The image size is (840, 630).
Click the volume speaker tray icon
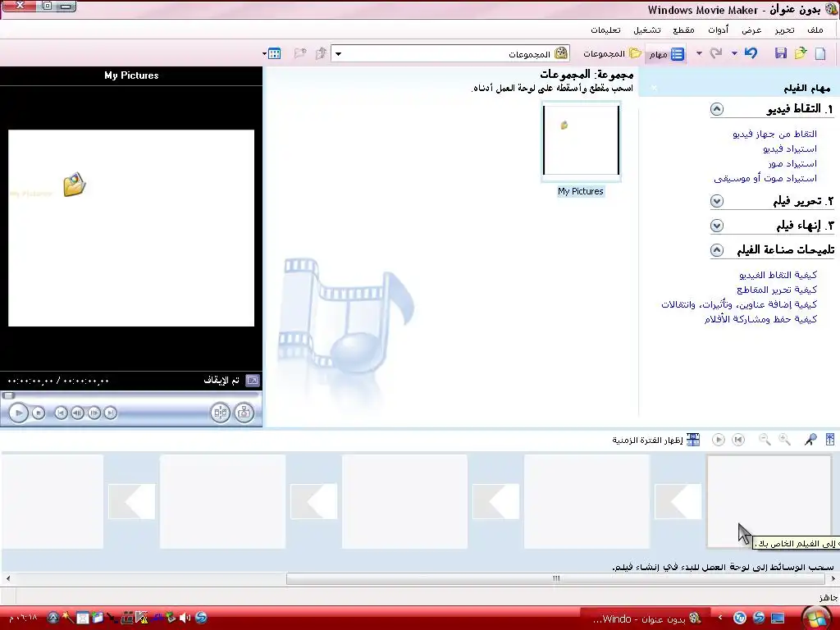[x=185, y=618]
